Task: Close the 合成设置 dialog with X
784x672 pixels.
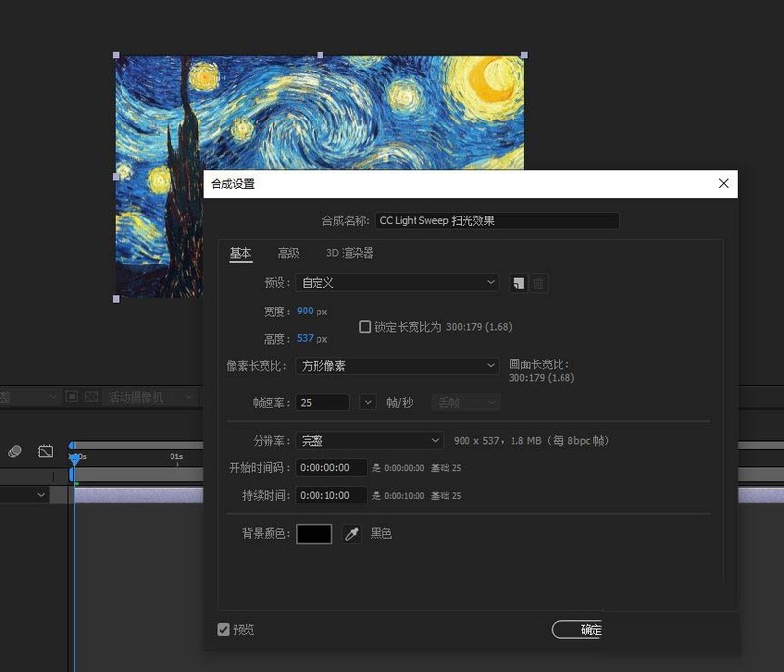Action: (x=724, y=183)
